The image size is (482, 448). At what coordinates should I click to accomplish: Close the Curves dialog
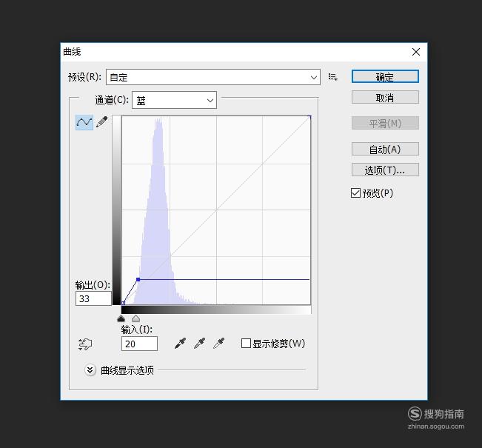[x=416, y=52]
